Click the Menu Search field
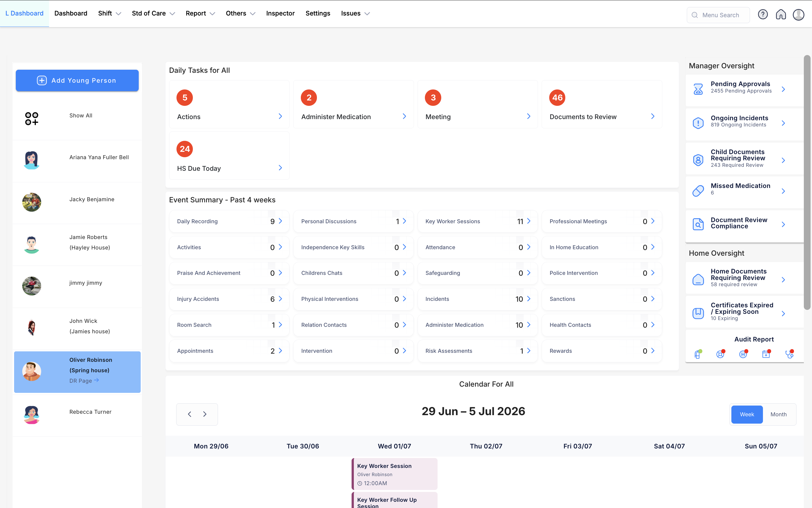The image size is (812, 508). 718,15
